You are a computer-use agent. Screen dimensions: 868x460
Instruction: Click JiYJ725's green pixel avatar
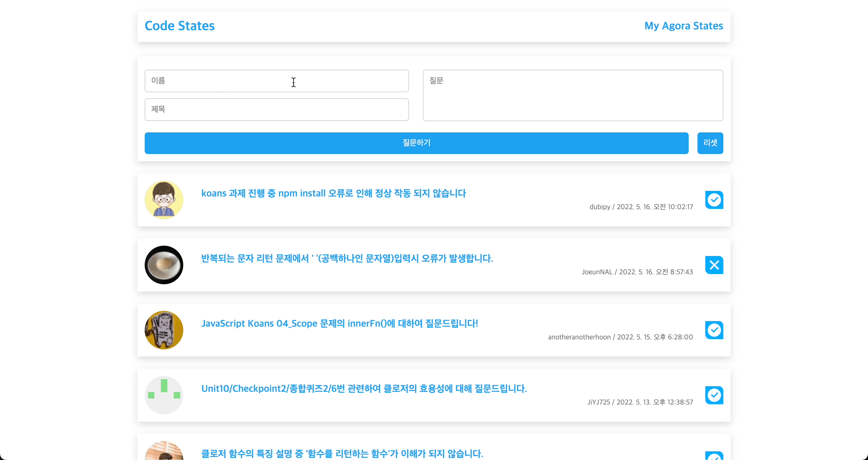tap(164, 395)
